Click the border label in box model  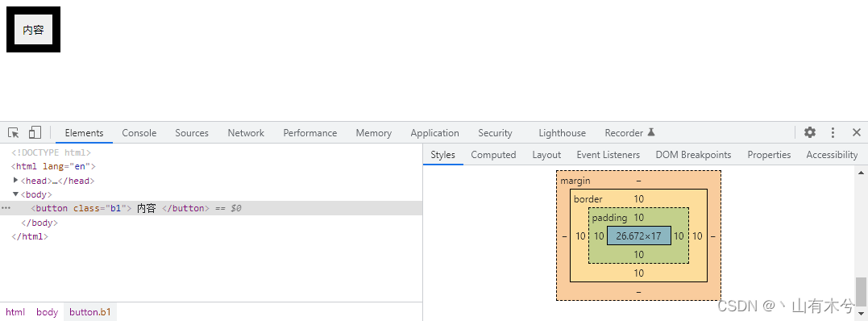tap(588, 198)
